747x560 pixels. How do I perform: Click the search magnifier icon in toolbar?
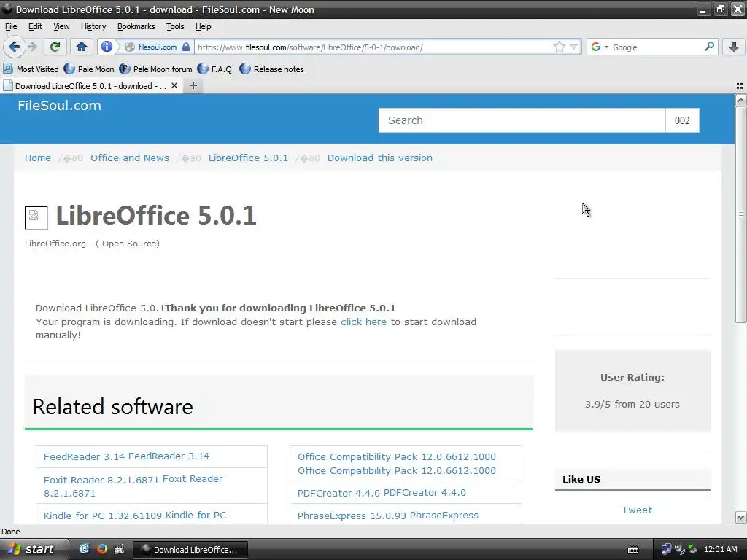pyautogui.click(x=709, y=47)
